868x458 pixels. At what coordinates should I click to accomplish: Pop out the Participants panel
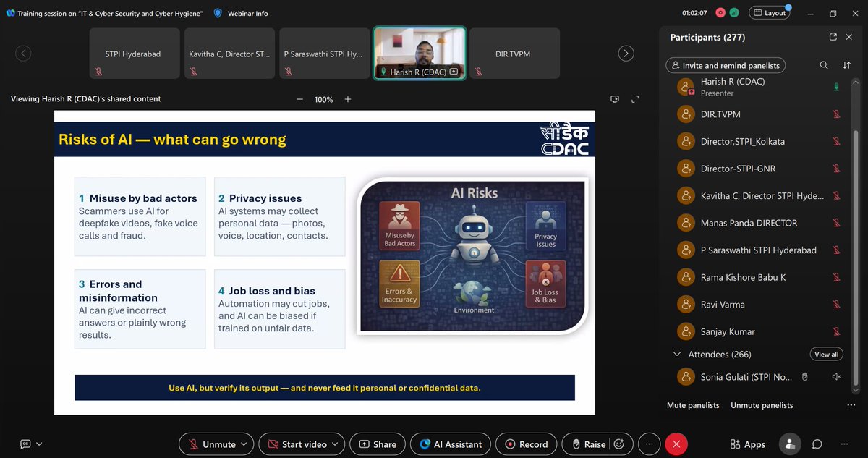click(833, 37)
